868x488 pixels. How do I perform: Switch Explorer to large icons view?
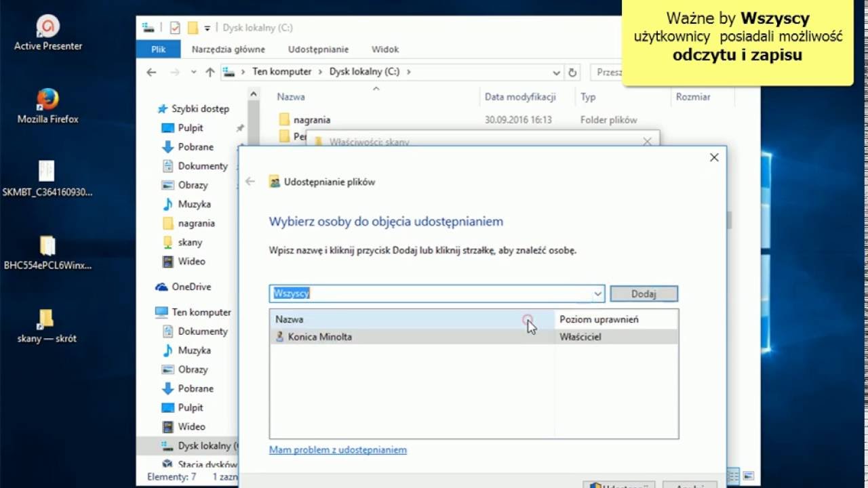click(x=749, y=475)
